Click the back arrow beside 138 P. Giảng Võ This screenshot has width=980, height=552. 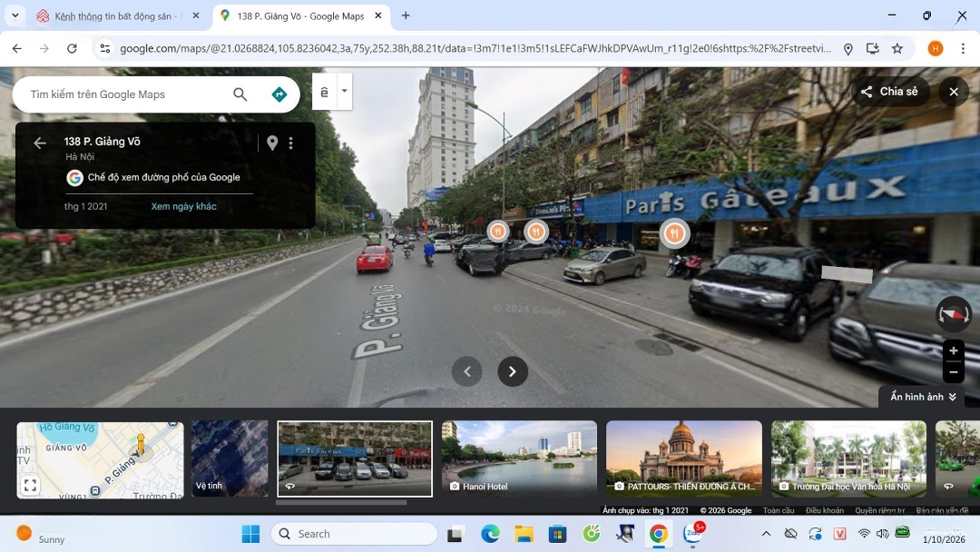tap(40, 143)
